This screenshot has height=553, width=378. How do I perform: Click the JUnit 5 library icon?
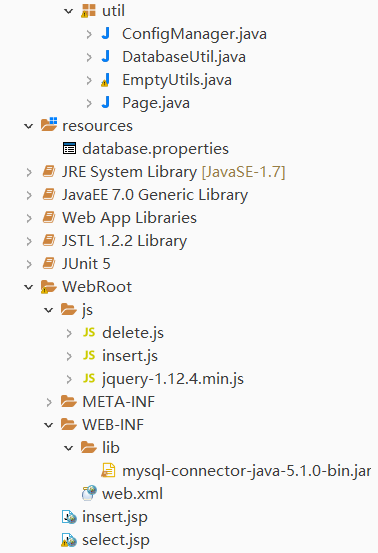tap(49, 264)
